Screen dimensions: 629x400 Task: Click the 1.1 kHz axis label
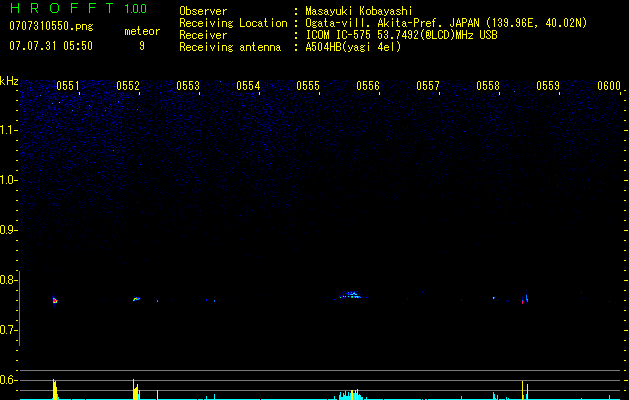[x=8, y=130]
